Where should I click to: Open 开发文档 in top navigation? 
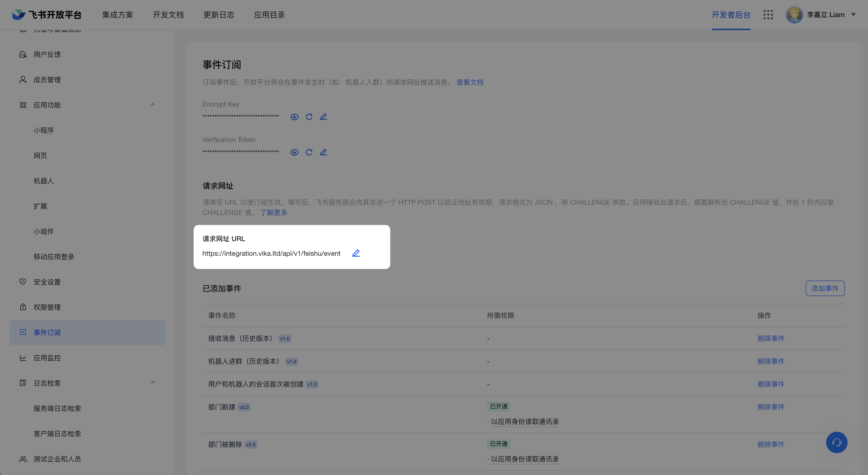coord(168,15)
